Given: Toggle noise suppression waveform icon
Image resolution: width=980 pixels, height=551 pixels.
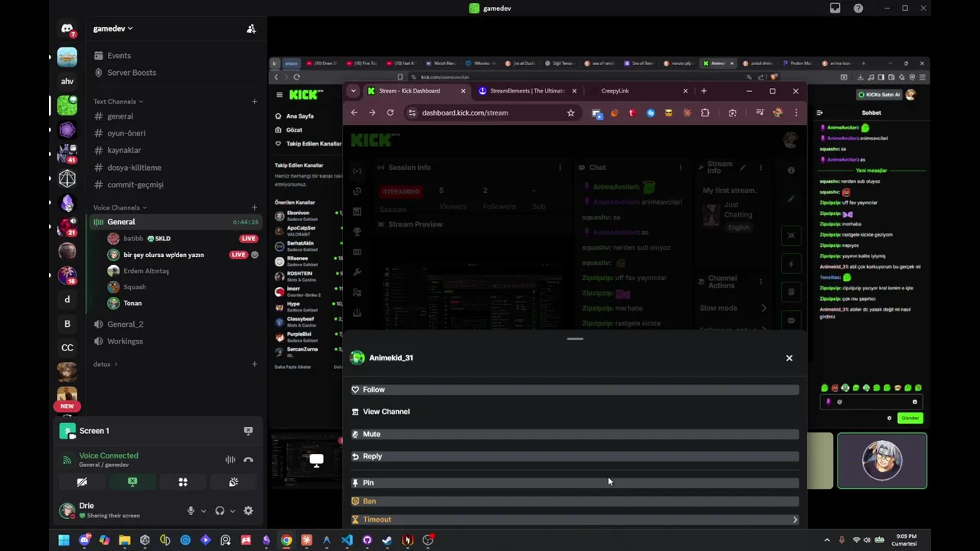Looking at the screenshot, I should pyautogui.click(x=230, y=460).
